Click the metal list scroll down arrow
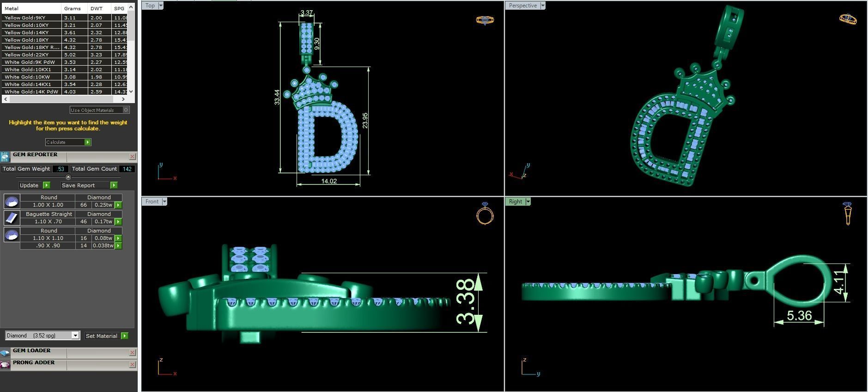Viewport: 868px width, 392px height. tap(131, 92)
